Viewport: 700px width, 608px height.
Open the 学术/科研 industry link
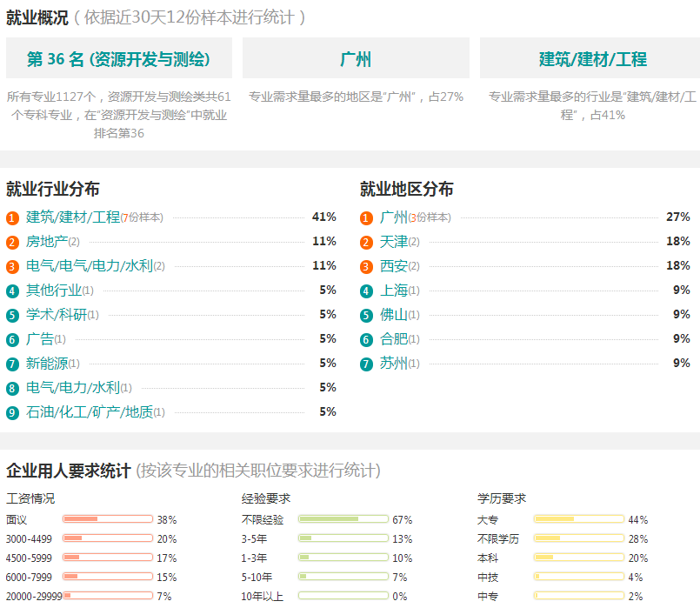tap(57, 315)
